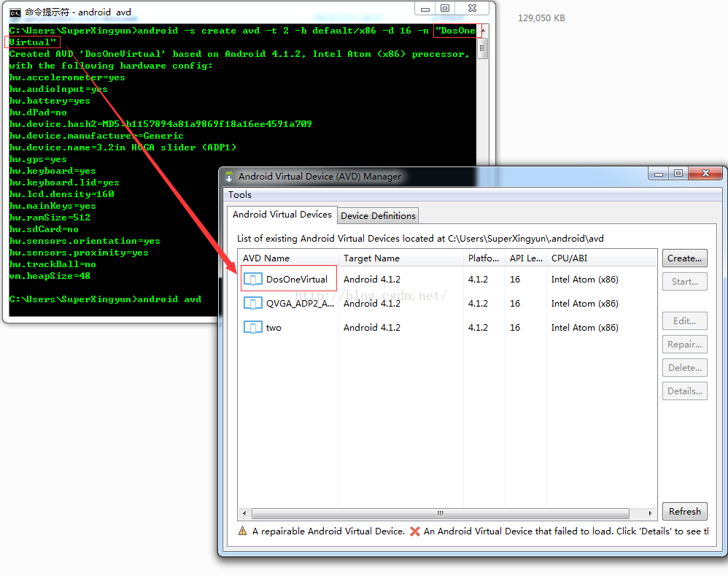
Task: Maximize the AVD Manager window
Action: coord(678,174)
